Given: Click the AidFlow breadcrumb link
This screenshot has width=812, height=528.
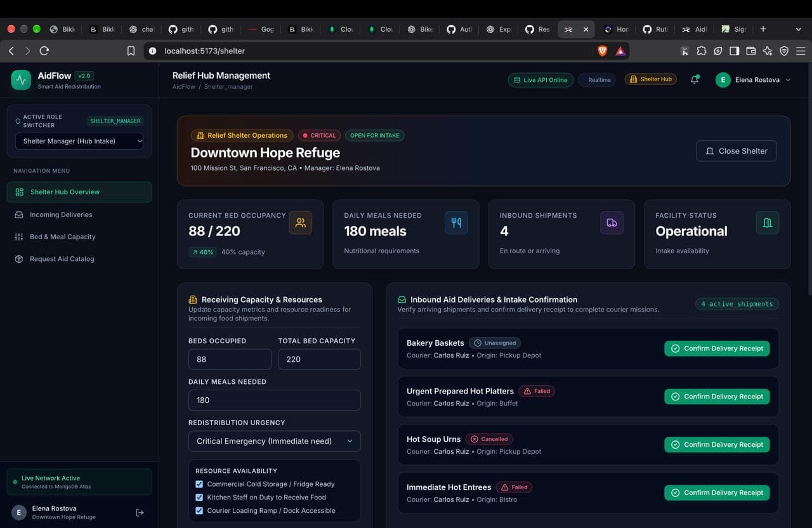Looking at the screenshot, I should click(184, 86).
